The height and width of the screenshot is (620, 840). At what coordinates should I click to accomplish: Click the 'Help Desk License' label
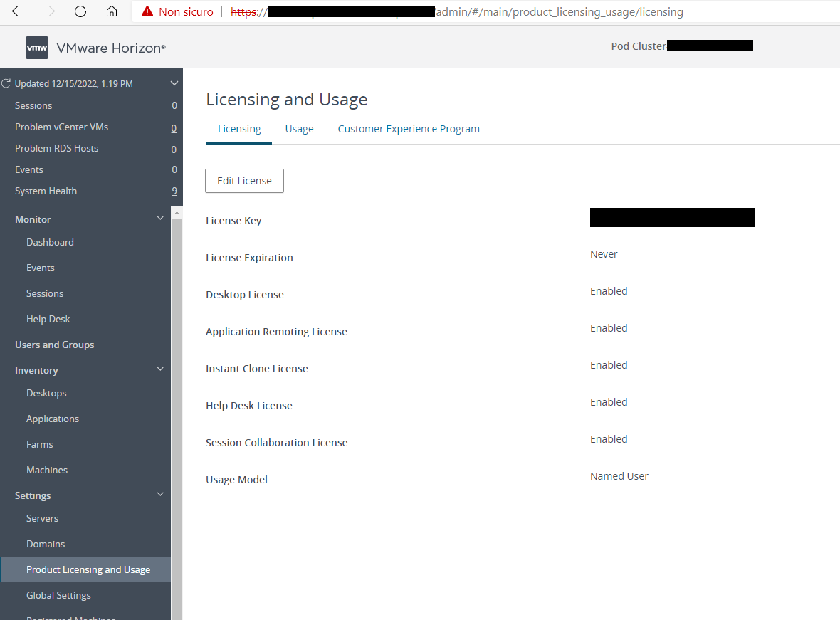click(249, 406)
